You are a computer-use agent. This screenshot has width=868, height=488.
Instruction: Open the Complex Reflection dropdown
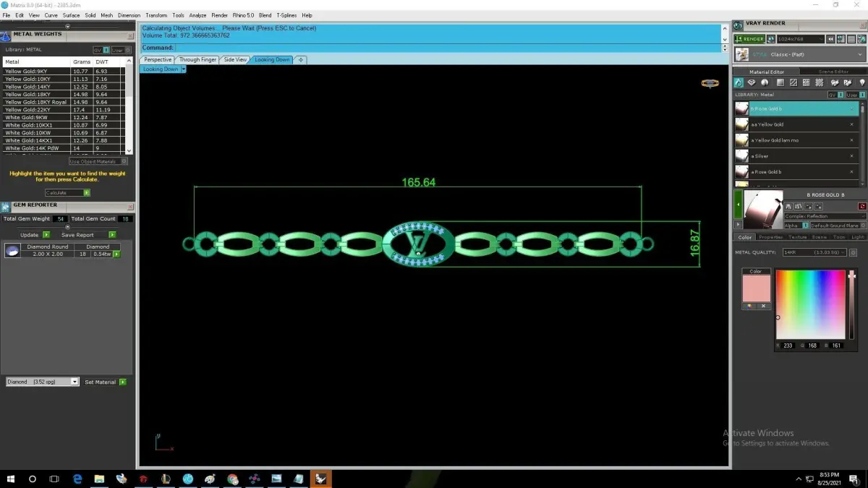point(825,216)
